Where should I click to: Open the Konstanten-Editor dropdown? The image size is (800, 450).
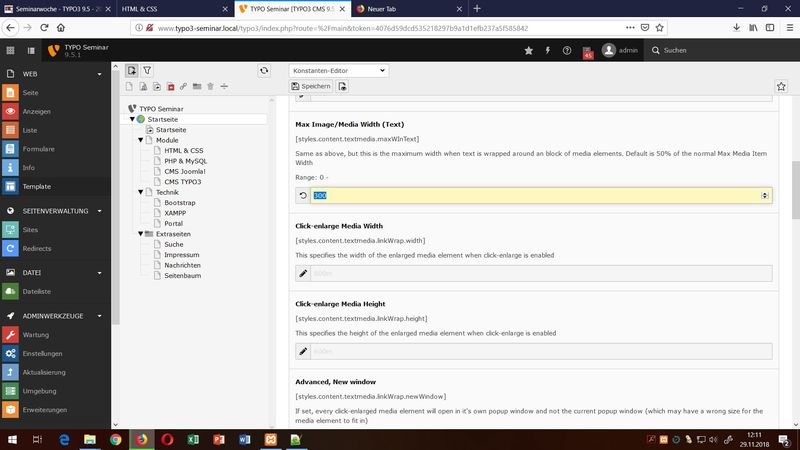337,71
